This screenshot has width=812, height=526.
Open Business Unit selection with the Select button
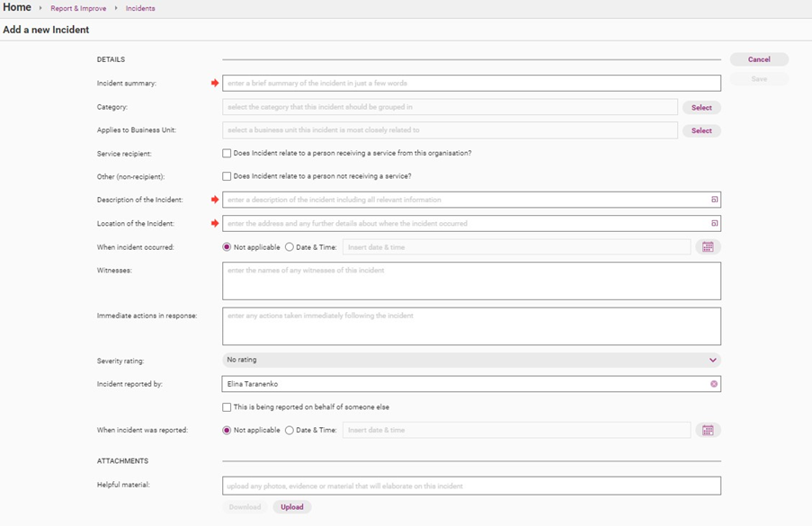[701, 129]
